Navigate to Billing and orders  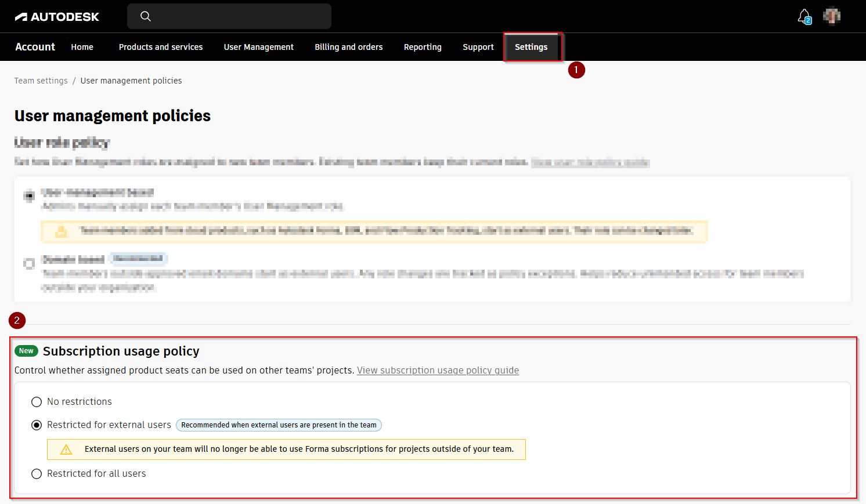click(349, 47)
